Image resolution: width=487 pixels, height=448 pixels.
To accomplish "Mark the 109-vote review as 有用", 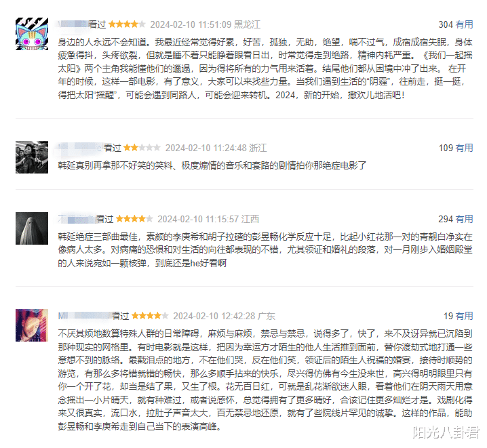I will click(x=465, y=148).
